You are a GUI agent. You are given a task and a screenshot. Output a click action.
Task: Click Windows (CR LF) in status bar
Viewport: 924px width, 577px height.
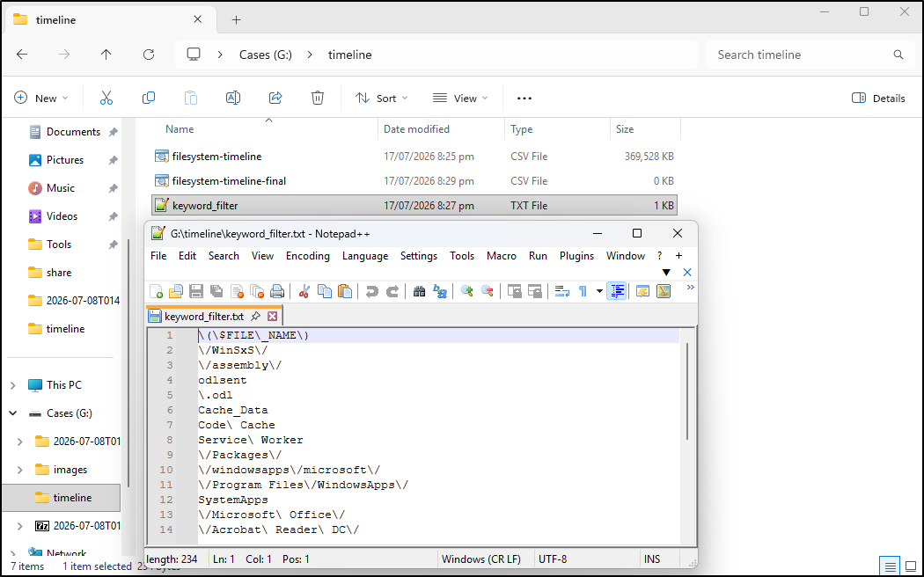pyautogui.click(x=481, y=559)
